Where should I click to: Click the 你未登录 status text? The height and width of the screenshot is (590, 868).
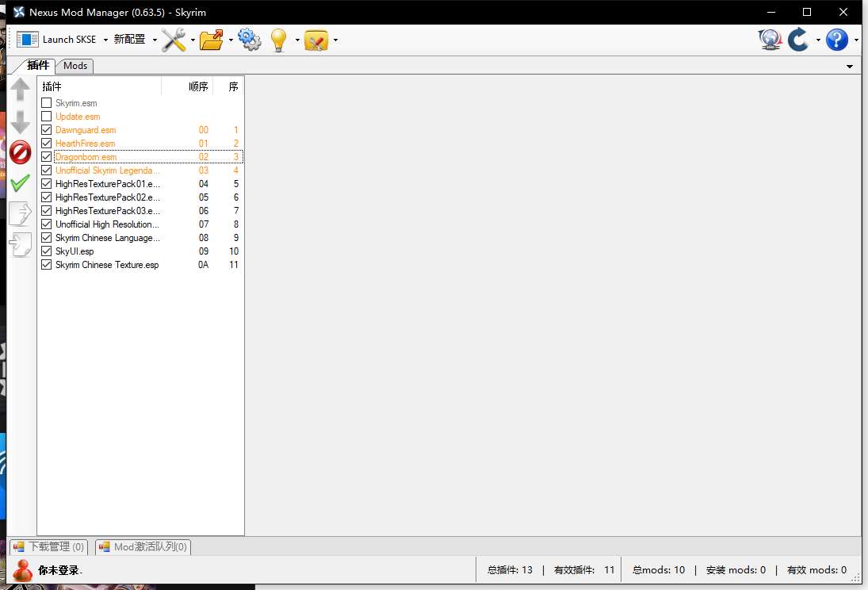(59, 570)
